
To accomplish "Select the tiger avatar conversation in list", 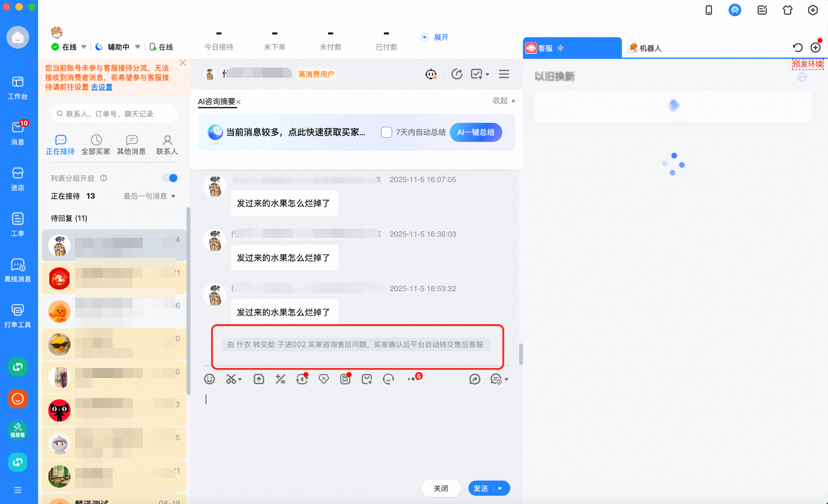I will coord(114,245).
